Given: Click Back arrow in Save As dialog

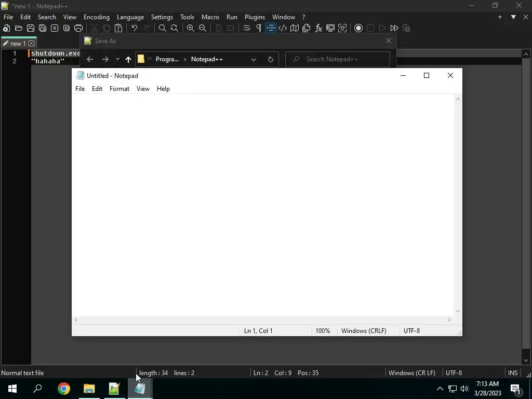Looking at the screenshot, I should click(90, 59).
